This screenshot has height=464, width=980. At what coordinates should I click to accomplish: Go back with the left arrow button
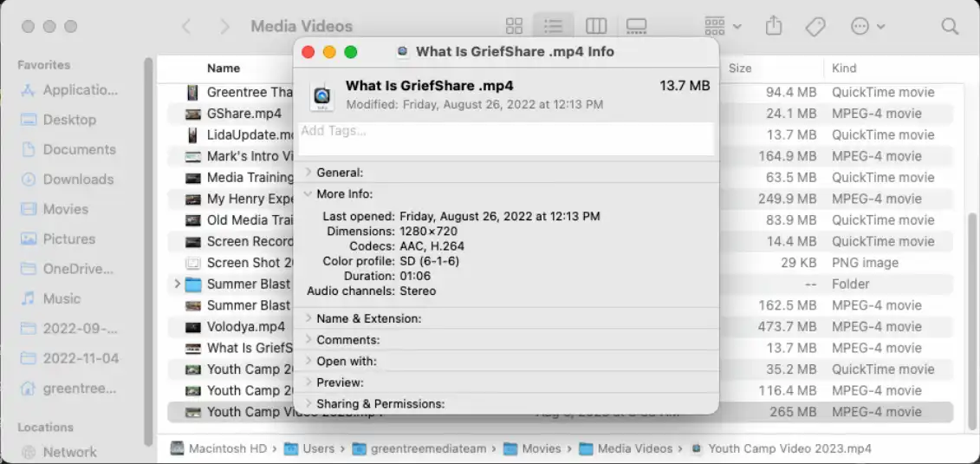click(x=186, y=26)
